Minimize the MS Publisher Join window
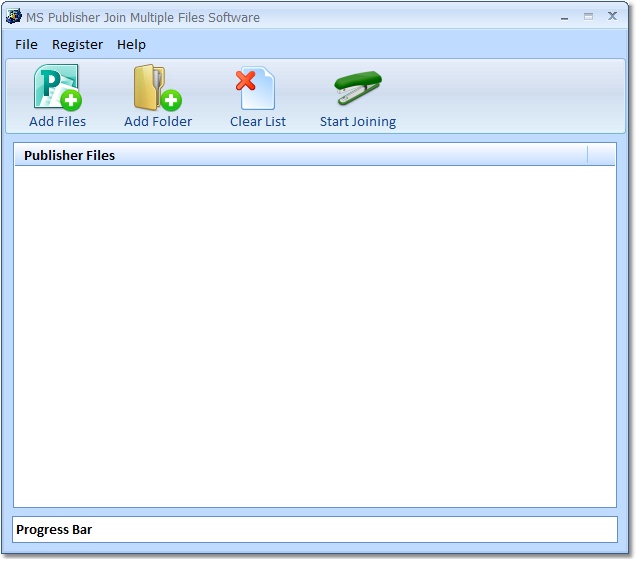The image size is (636, 561). click(x=564, y=17)
